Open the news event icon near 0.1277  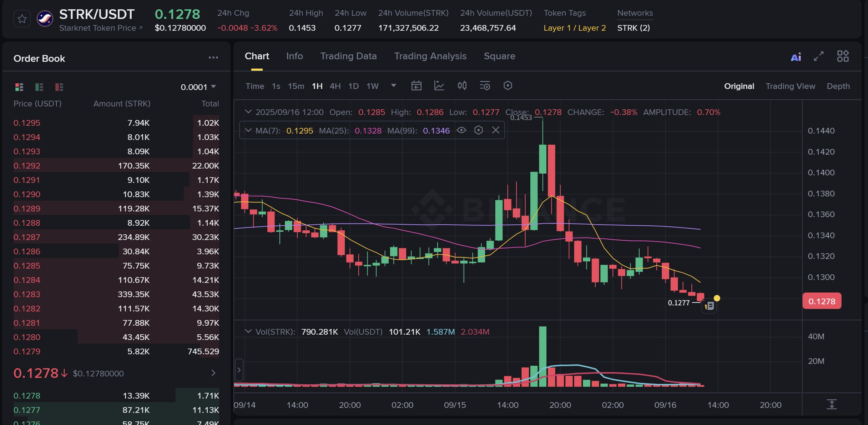[x=710, y=306]
